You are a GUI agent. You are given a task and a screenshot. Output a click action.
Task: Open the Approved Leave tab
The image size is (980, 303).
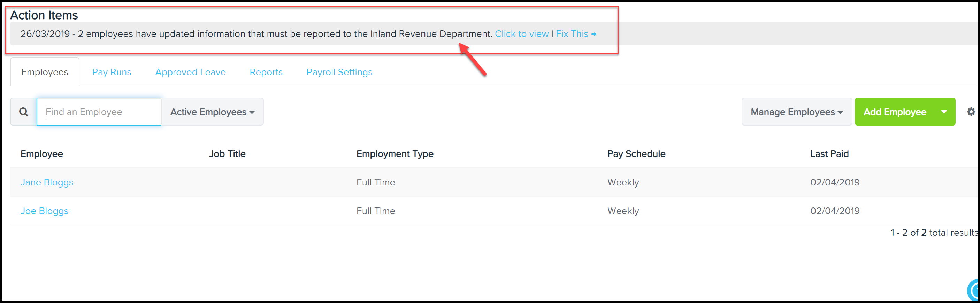[190, 72]
